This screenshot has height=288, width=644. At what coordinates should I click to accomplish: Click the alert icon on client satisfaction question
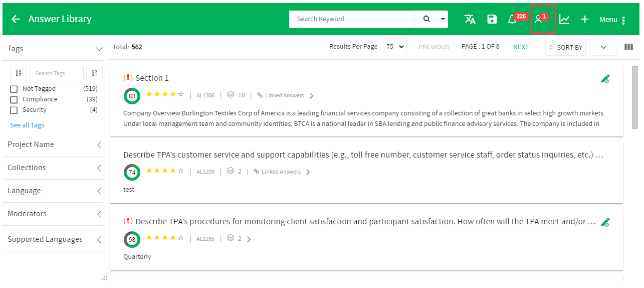(x=128, y=221)
